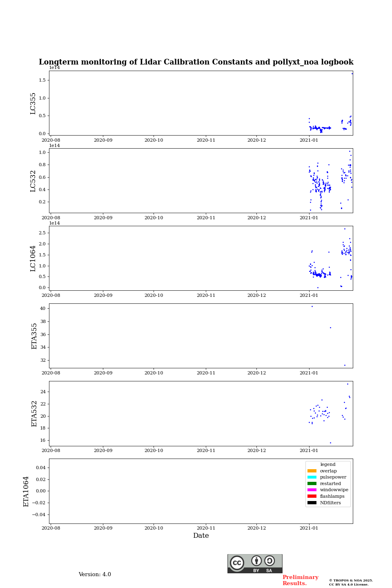Click the 'Date' x-axis label
Viewport: 392px width, 588px height.
click(201, 536)
